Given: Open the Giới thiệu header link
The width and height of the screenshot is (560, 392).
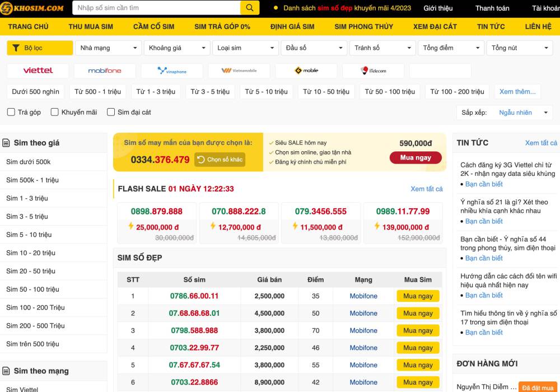Looking at the screenshot, I should click(x=438, y=8).
